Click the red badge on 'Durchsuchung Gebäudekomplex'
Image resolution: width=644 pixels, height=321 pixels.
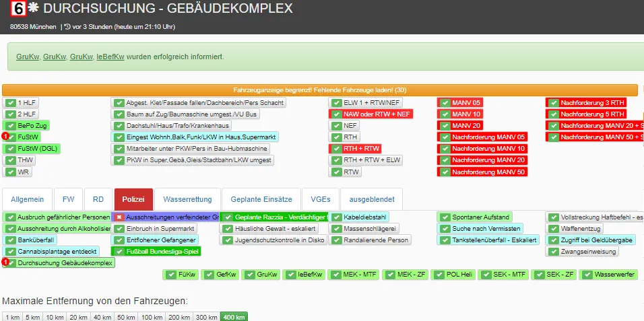click(5, 262)
